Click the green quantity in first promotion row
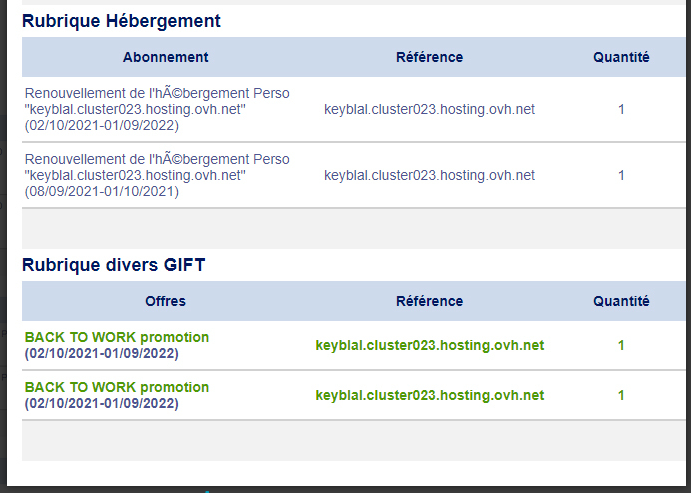Image resolution: width=691 pixels, height=493 pixels. pyautogui.click(x=621, y=345)
